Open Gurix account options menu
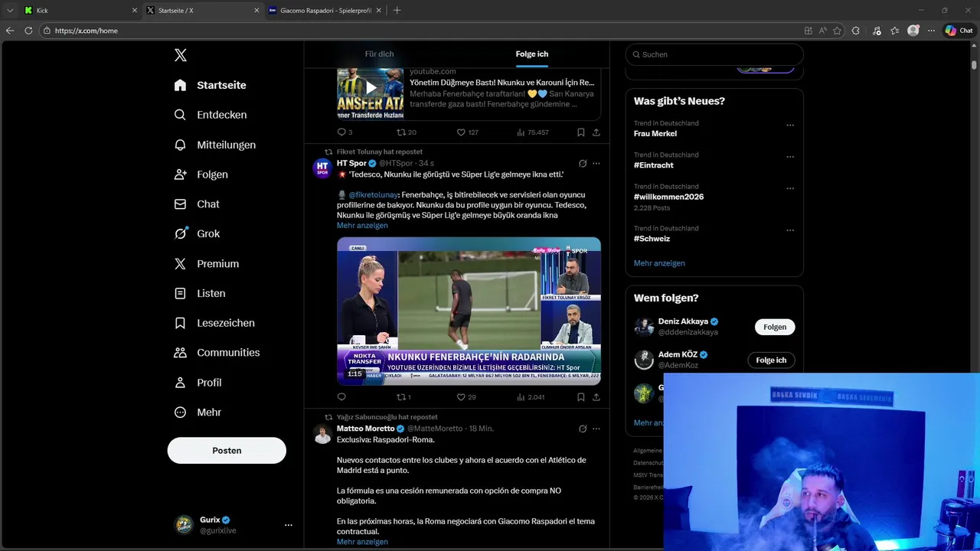Screen dimensions: 980x551 (x=289, y=525)
